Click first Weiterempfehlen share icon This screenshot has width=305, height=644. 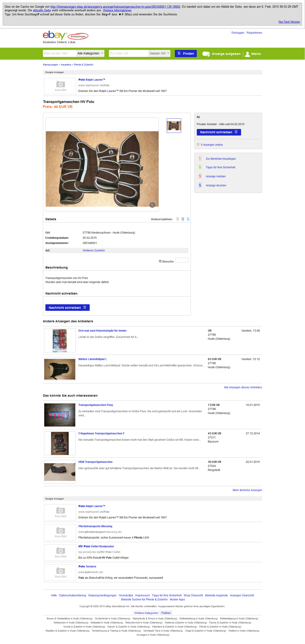pos(178,219)
